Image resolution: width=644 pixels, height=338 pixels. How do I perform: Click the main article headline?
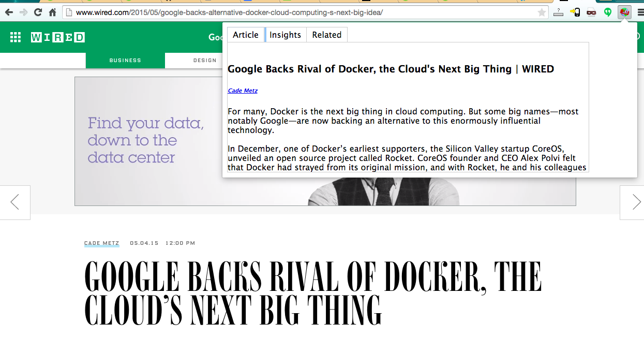[313, 293]
